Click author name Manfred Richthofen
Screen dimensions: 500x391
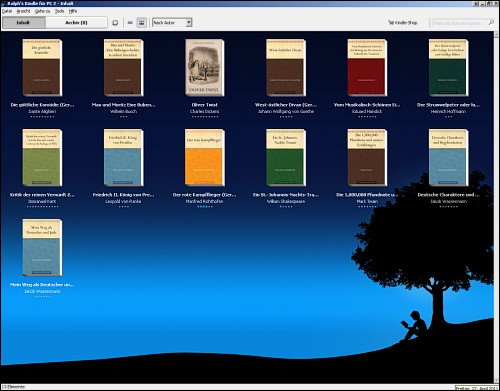coord(205,201)
